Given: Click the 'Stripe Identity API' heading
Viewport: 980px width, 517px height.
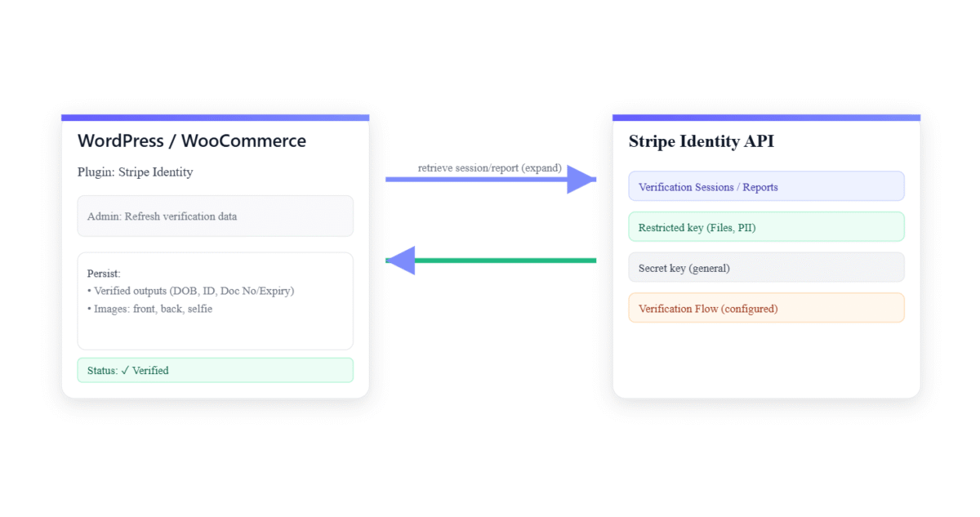Looking at the screenshot, I should tap(702, 141).
